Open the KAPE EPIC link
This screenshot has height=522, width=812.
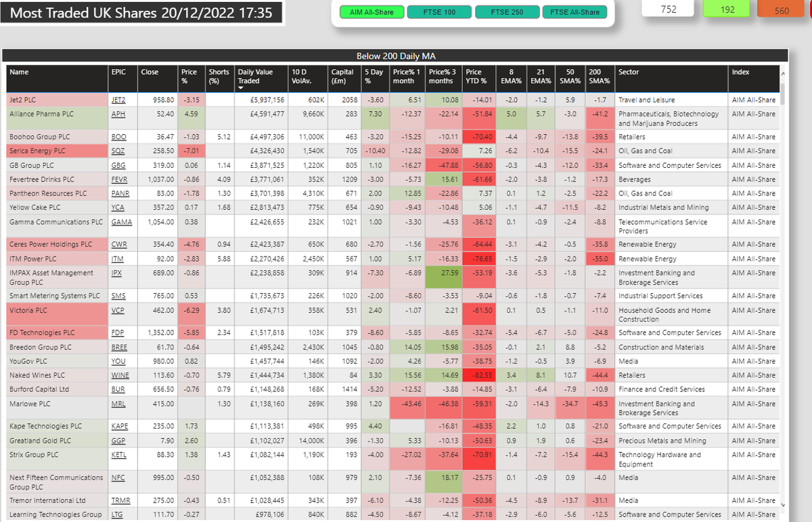(119, 427)
